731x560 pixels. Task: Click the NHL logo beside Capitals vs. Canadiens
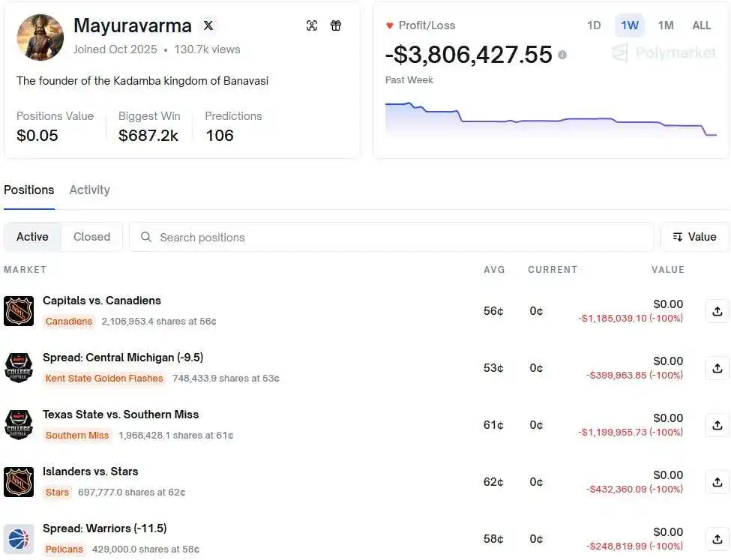coord(19,310)
